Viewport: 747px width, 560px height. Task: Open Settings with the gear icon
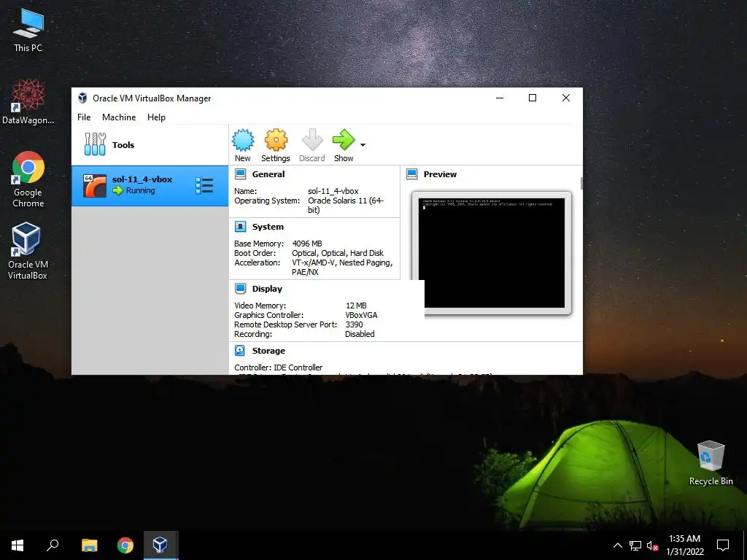pos(276,140)
